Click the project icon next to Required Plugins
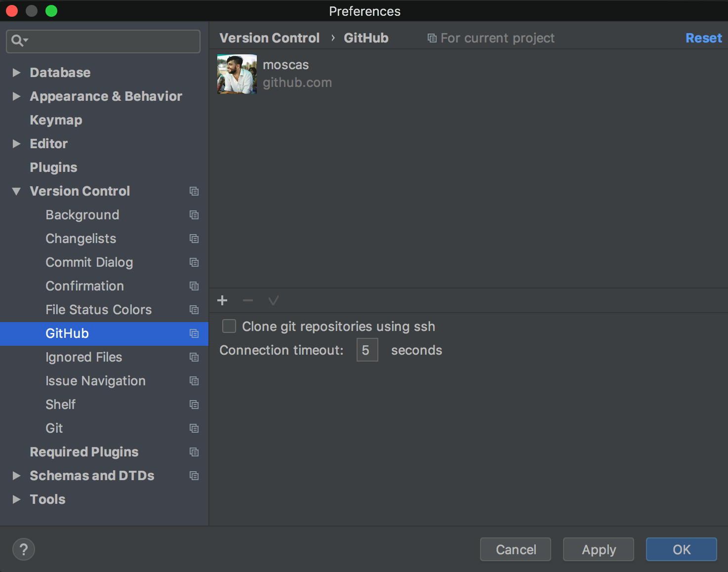Screen dimensions: 728x572 tap(194, 452)
